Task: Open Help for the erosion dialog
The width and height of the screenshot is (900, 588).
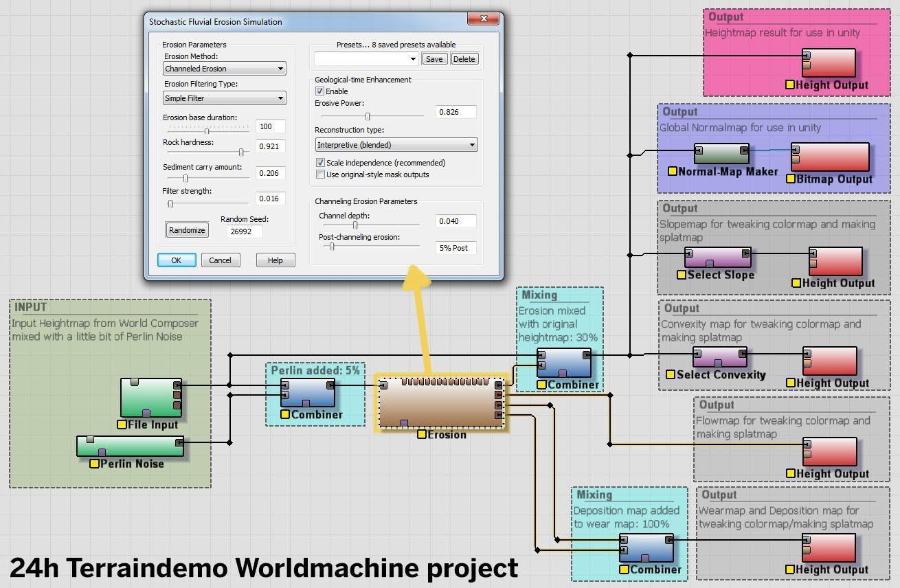Action: point(275,260)
